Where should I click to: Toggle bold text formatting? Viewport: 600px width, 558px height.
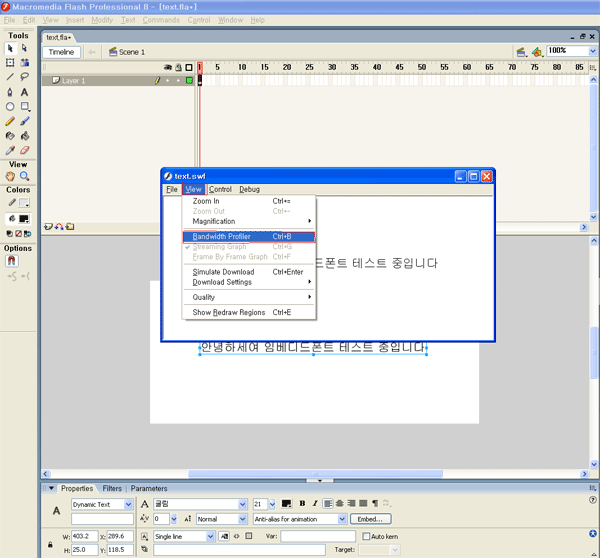[x=302, y=503]
